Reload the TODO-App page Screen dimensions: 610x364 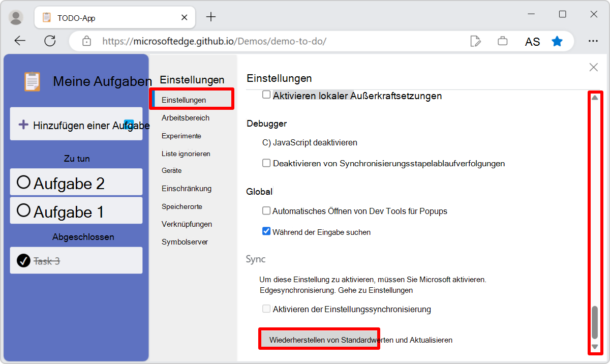(x=50, y=41)
